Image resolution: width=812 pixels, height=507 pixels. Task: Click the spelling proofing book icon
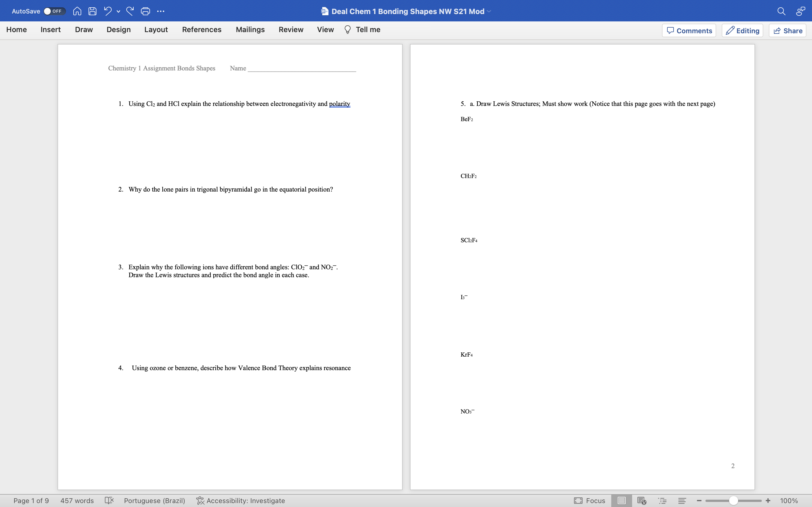[109, 500]
